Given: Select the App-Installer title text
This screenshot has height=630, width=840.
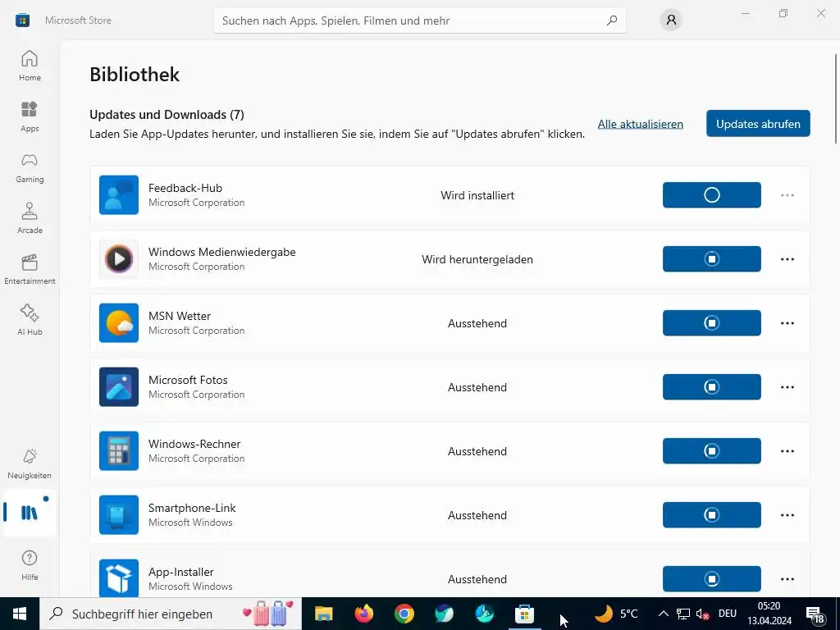Looking at the screenshot, I should (x=181, y=572).
